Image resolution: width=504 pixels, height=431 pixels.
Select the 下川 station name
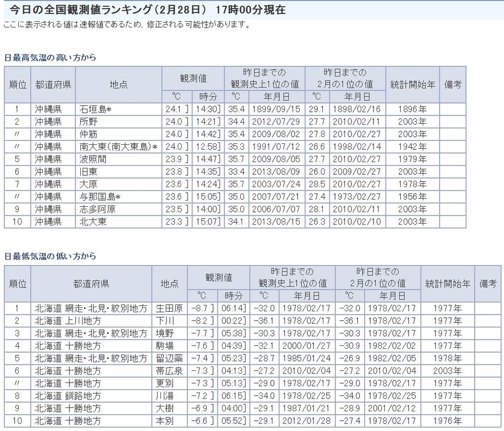(x=164, y=321)
